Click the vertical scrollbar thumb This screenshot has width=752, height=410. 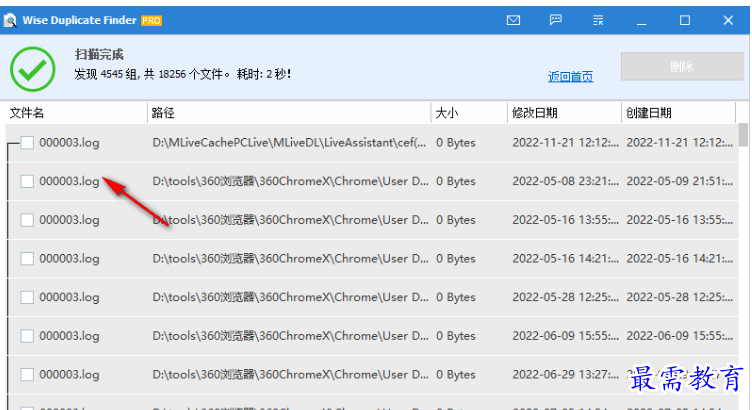[743, 135]
